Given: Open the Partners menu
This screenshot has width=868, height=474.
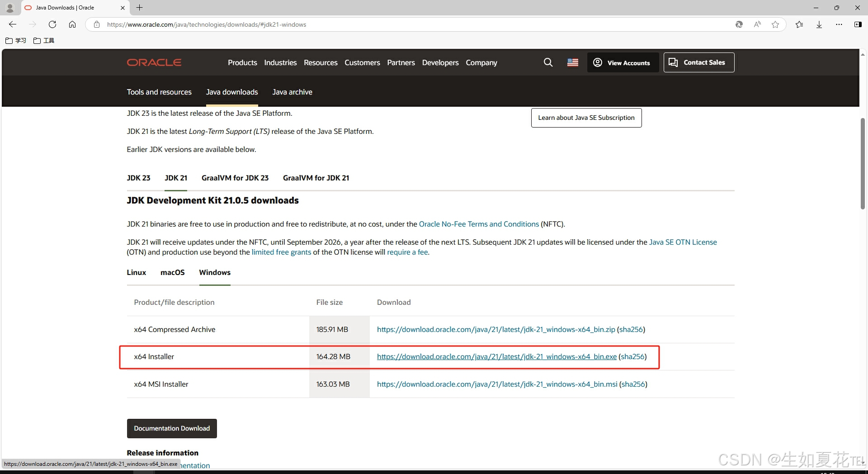Looking at the screenshot, I should tap(401, 62).
